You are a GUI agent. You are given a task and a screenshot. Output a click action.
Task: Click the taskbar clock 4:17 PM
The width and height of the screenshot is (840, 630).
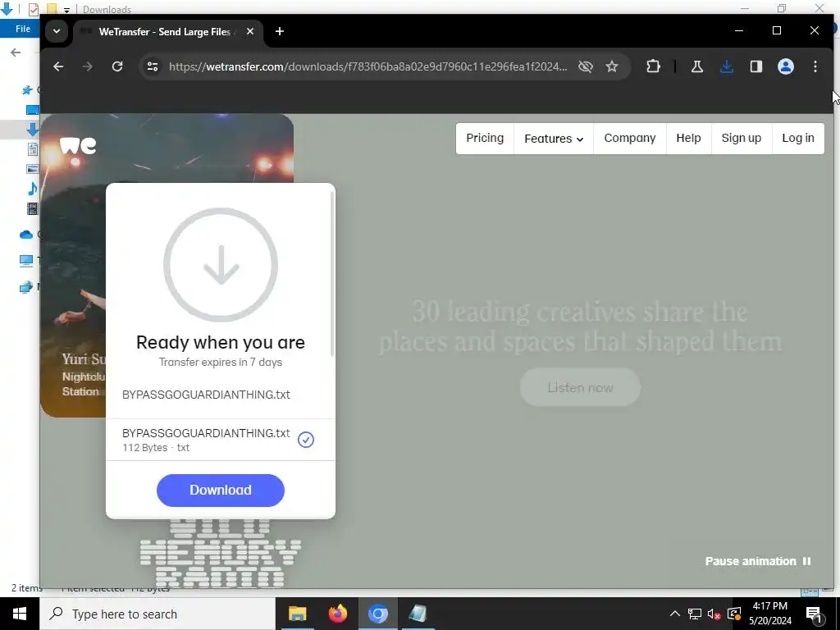point(769,614)
